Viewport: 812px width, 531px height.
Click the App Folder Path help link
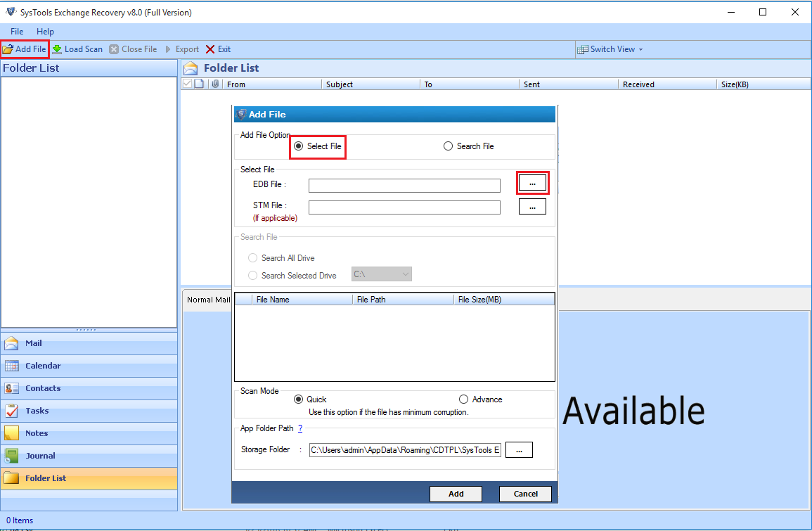click(300, 428)
